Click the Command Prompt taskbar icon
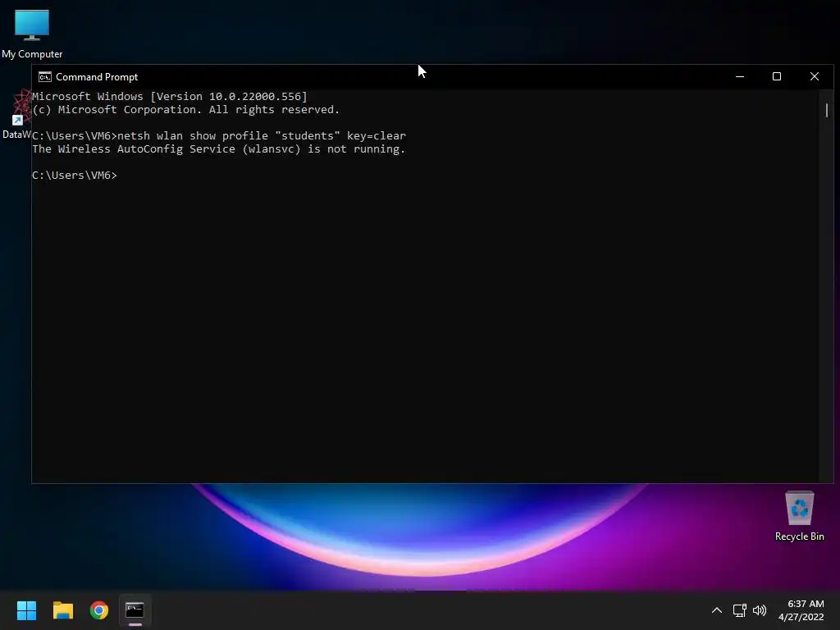 pos(135,610)
